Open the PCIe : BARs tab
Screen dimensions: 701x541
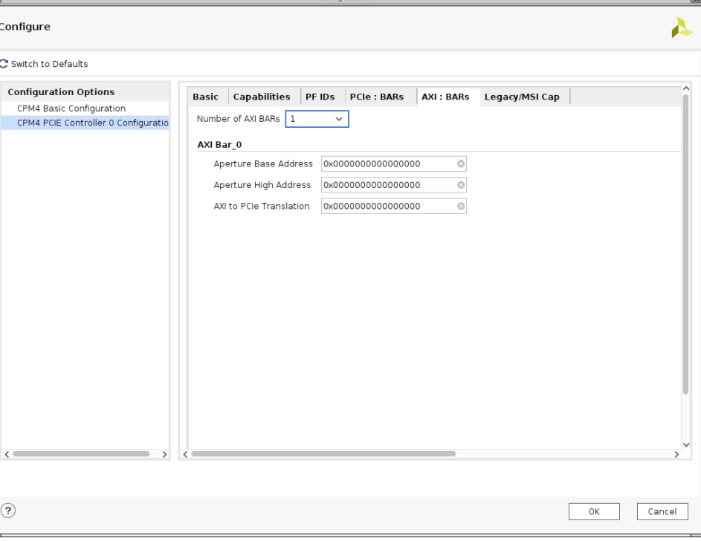[377, 97]
